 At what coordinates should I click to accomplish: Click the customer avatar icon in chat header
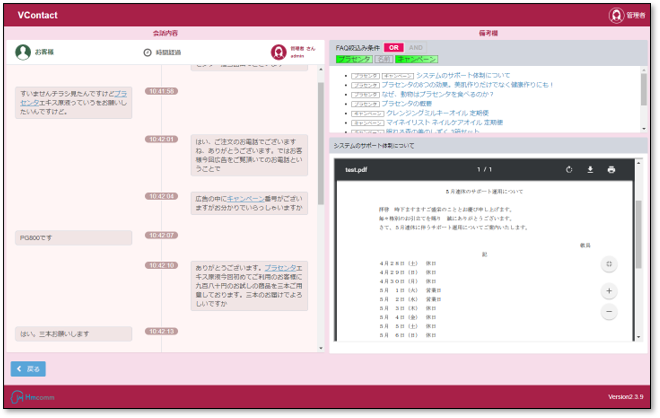pos(23,52)
